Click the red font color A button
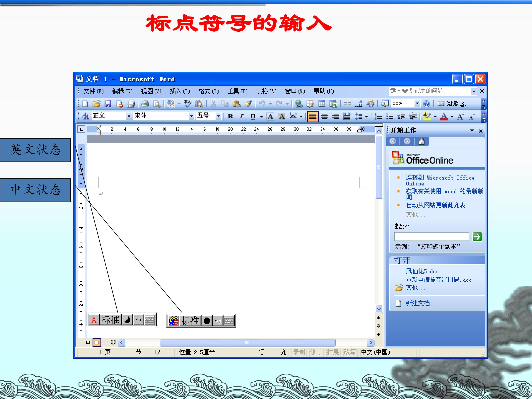Screen dimensions: 532x399 (444, 116)
